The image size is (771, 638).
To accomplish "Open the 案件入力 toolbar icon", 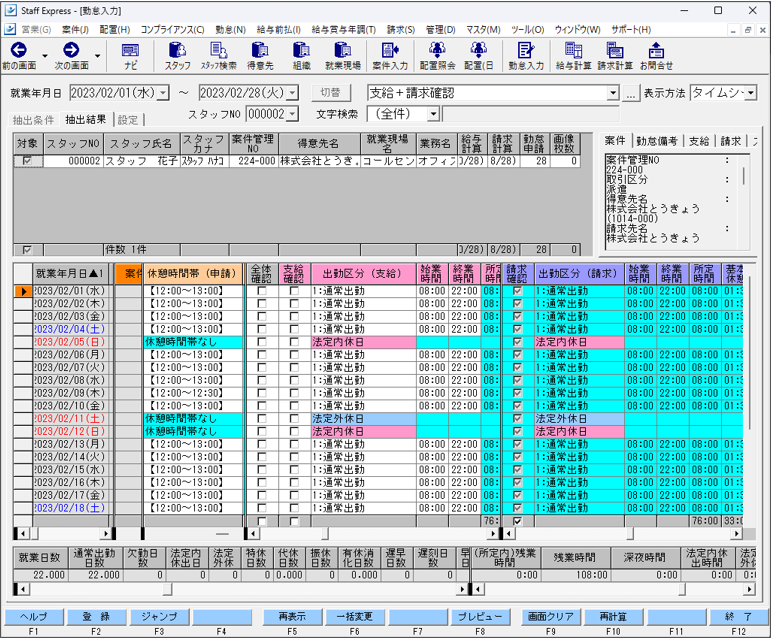I will 390,50.
